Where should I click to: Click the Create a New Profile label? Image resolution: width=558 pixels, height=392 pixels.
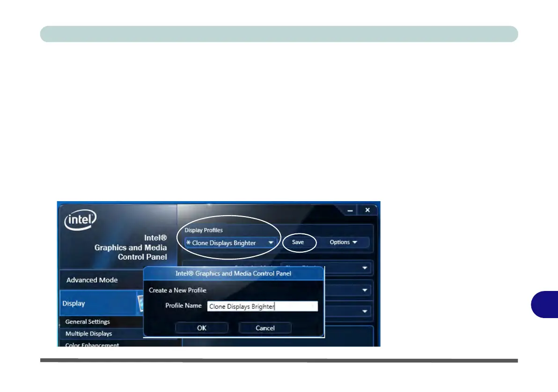click(x=177, y=290)
